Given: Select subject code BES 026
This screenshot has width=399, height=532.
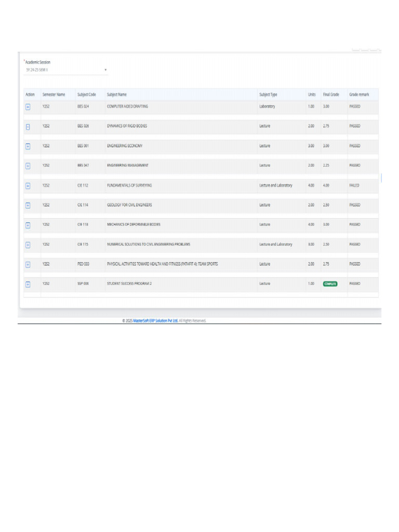Looking at the screenshot, I should (83, 126).
